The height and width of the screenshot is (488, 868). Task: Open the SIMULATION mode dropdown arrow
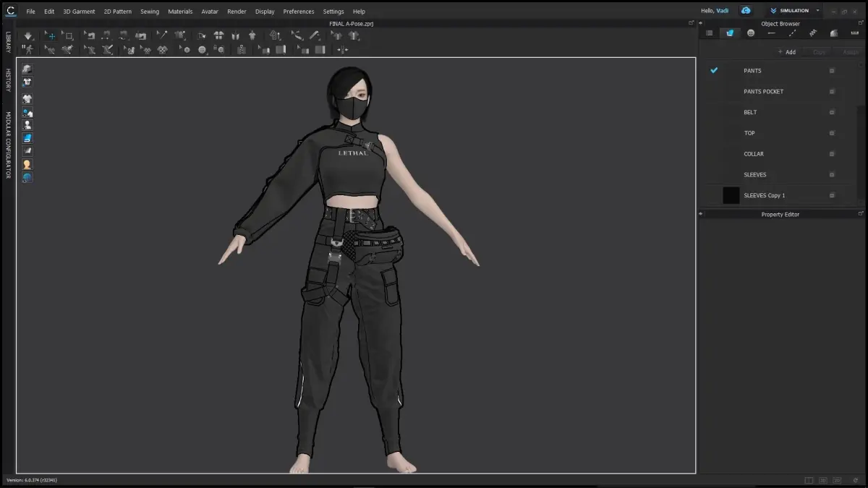(817, 11)
